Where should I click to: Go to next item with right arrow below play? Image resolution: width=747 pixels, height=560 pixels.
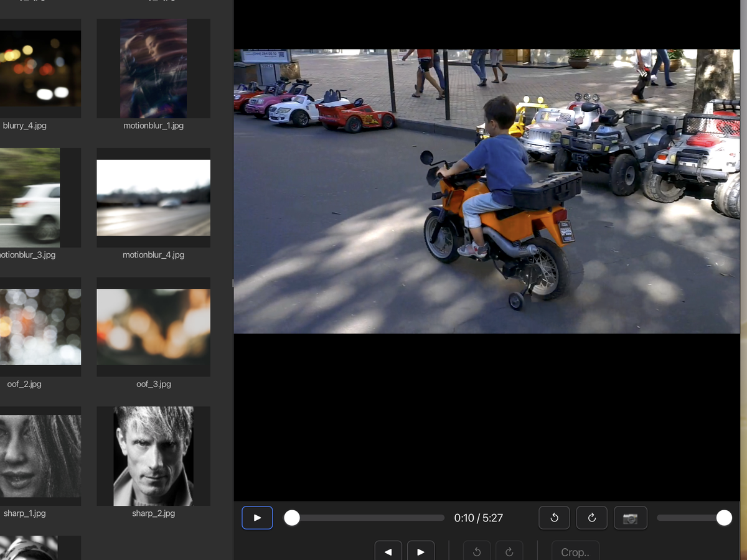click(x=421, y=551)
